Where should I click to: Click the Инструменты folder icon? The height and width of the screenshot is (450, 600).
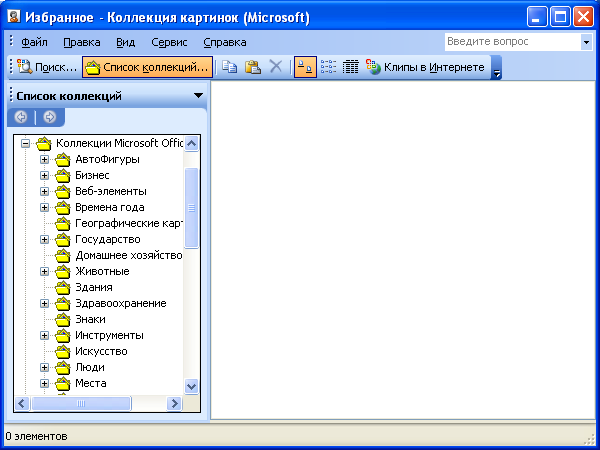point(63,336)
